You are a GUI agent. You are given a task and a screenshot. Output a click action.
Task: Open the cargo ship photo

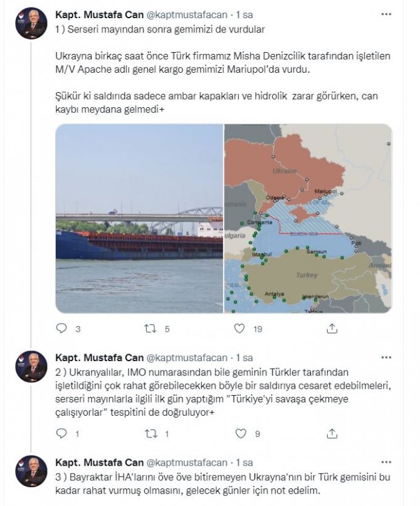pos(139,218)
